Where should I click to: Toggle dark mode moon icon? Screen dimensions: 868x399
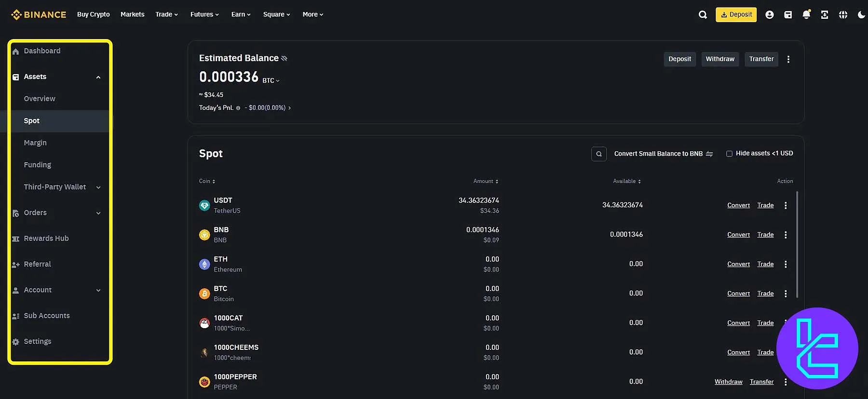tap(861, 14)
